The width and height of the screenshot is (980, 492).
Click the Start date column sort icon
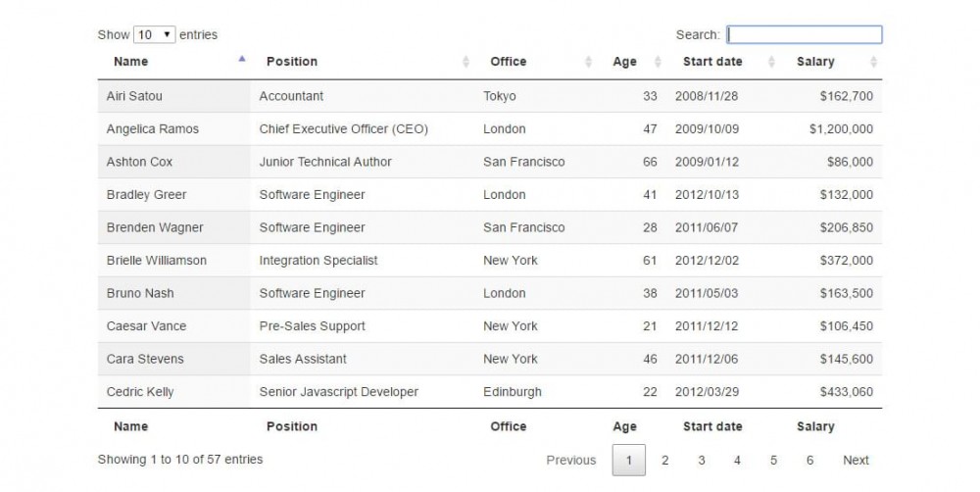click(771, 62)
